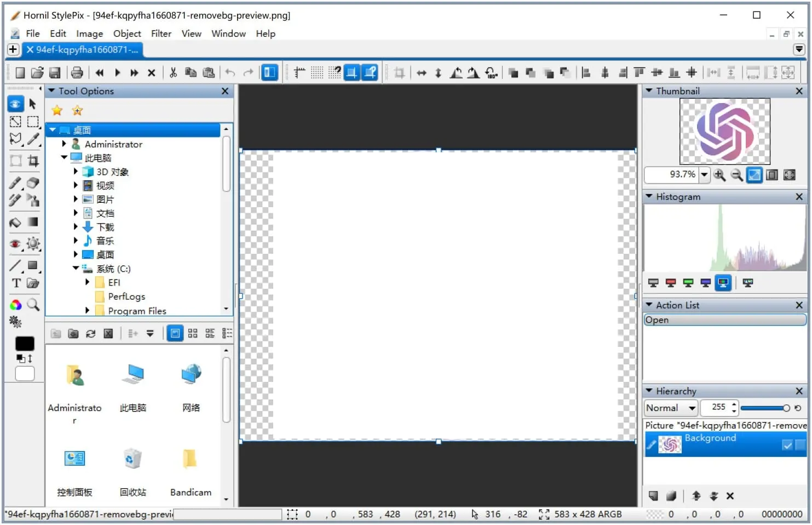Viewport: 812px width, 525px height.
Task: Open the Filter menu
Action: tap(161, 33)
